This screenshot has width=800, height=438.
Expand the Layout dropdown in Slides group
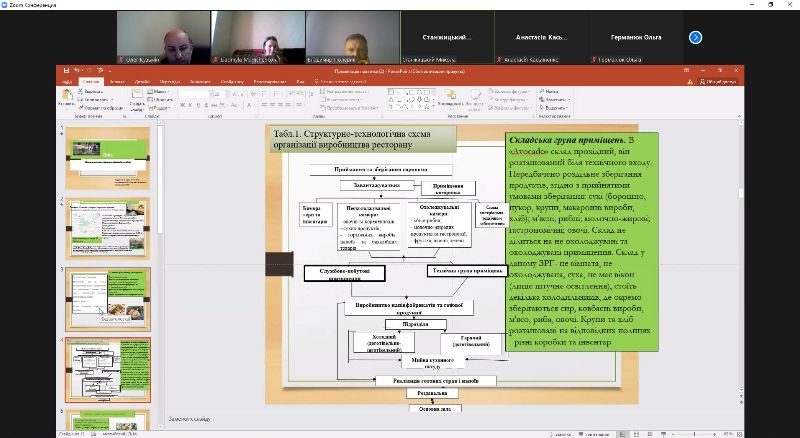tap(158, 91)
